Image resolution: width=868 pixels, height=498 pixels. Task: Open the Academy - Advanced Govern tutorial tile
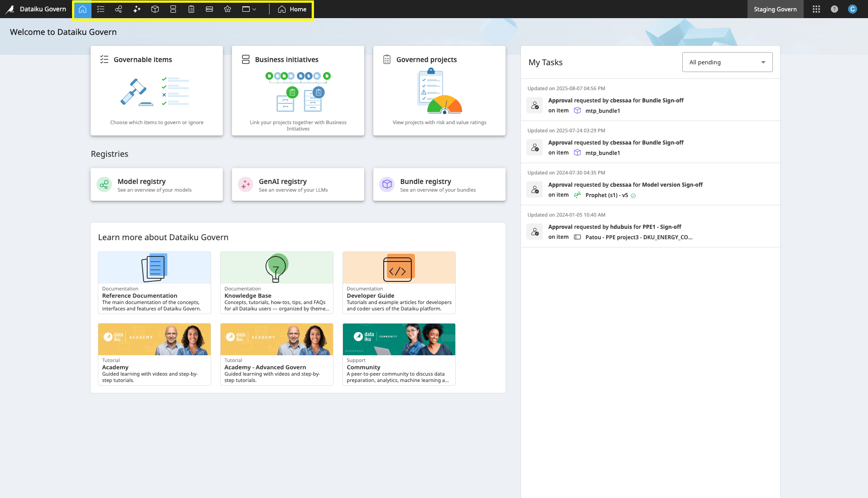click(x=276, y=354)
